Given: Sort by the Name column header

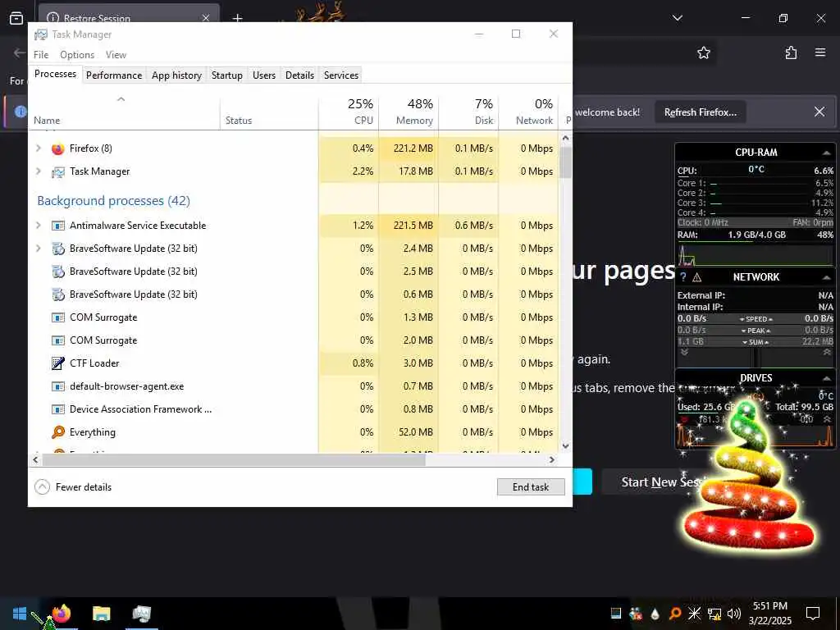Looking at the screenshot, I should point(124,112).
